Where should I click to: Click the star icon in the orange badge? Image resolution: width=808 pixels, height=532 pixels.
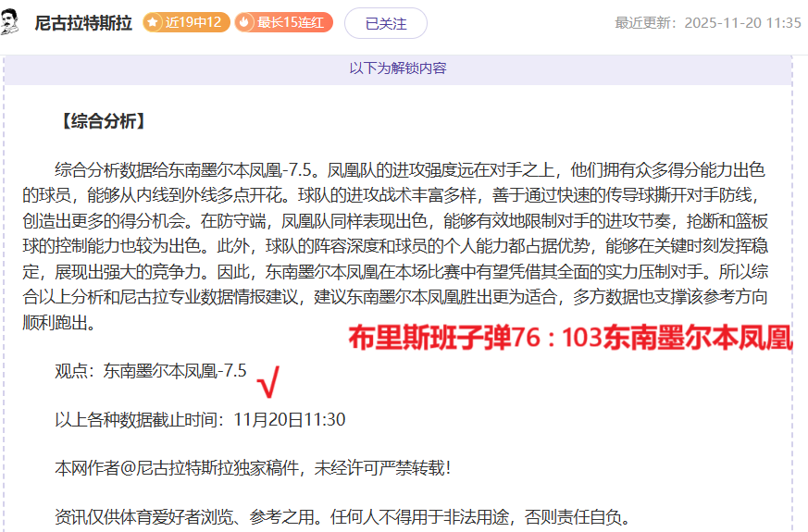click(153, 23)
